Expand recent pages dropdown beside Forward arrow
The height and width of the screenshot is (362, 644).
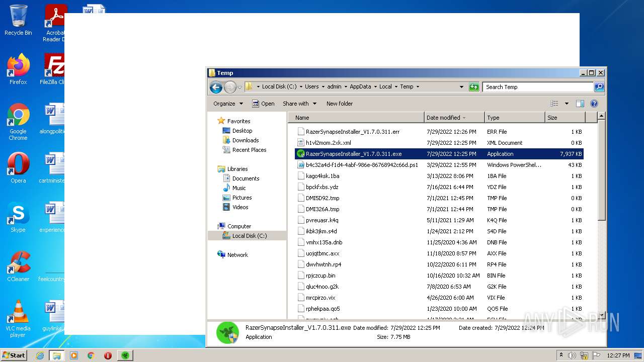click(239, 87)
